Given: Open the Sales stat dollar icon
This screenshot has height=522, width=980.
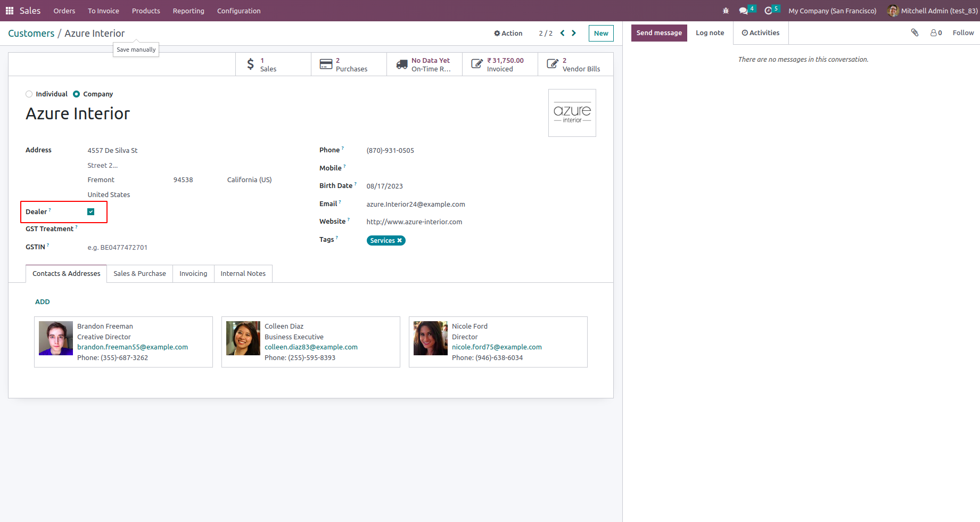Looking at the screenshot, I should tap(250, 64).
